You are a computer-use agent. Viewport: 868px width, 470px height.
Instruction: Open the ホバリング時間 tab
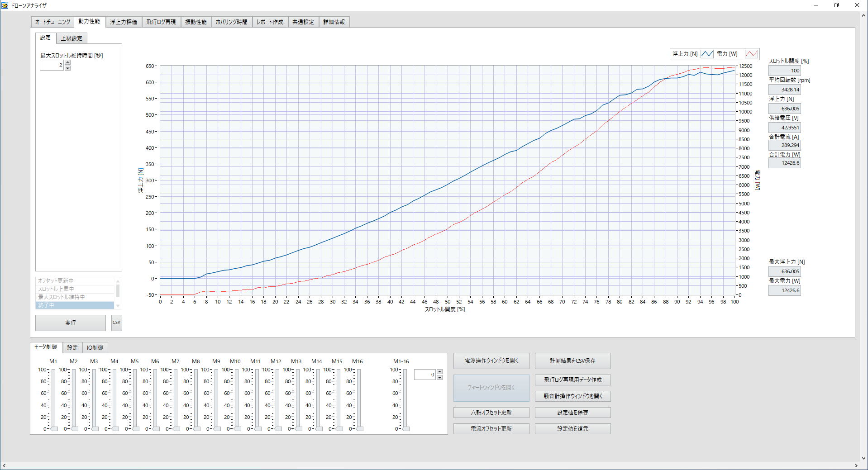pos(232,22)
